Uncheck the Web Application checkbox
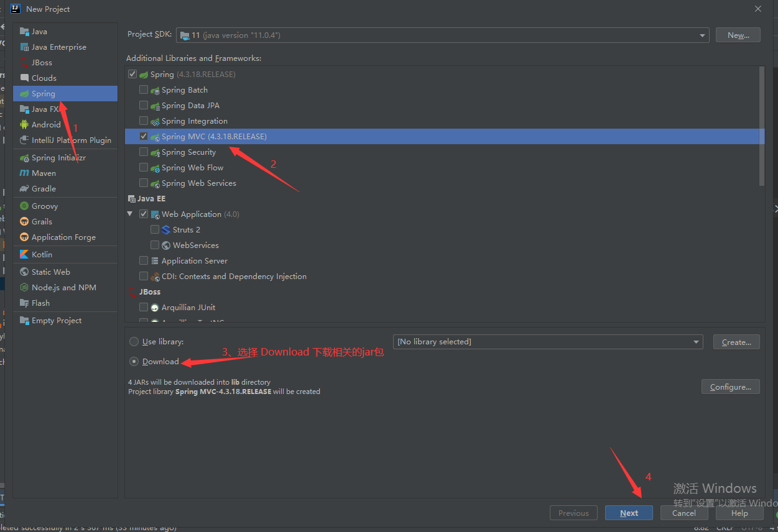778x532 pixels. (144, 214)
